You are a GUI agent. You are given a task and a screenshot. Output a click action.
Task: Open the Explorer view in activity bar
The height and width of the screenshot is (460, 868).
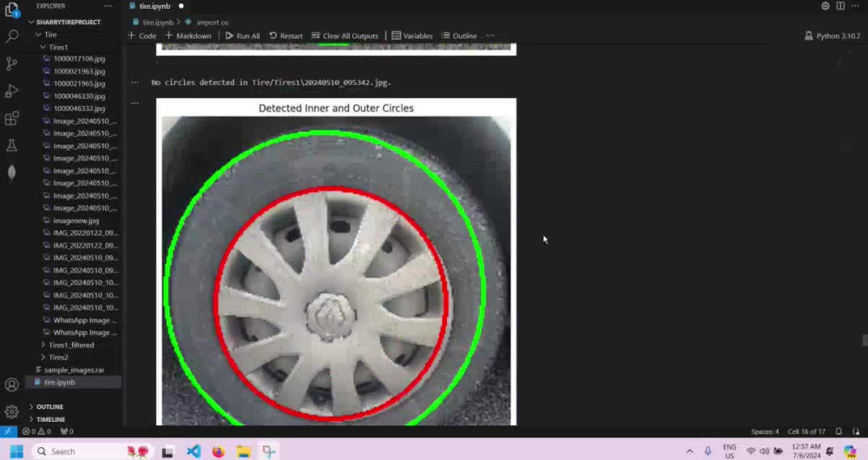pos(11,10)
